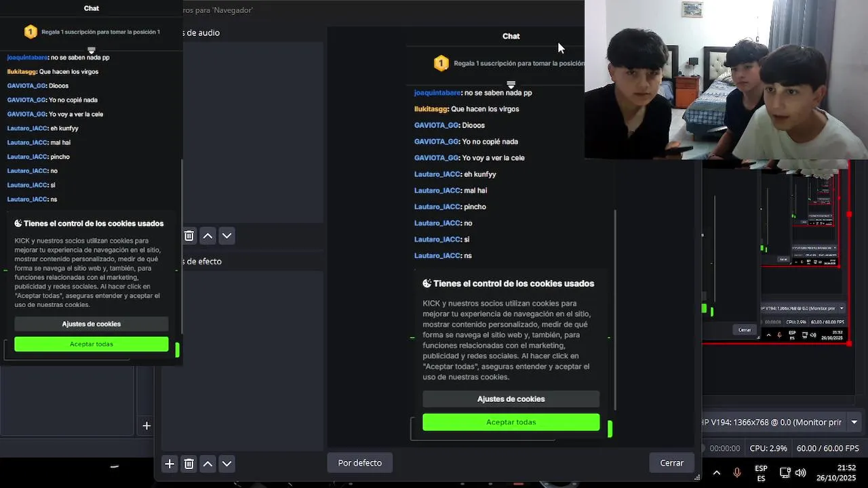
Task: Move the audio filter up in list
Action: pyautogui.click(x=208, y=236)
